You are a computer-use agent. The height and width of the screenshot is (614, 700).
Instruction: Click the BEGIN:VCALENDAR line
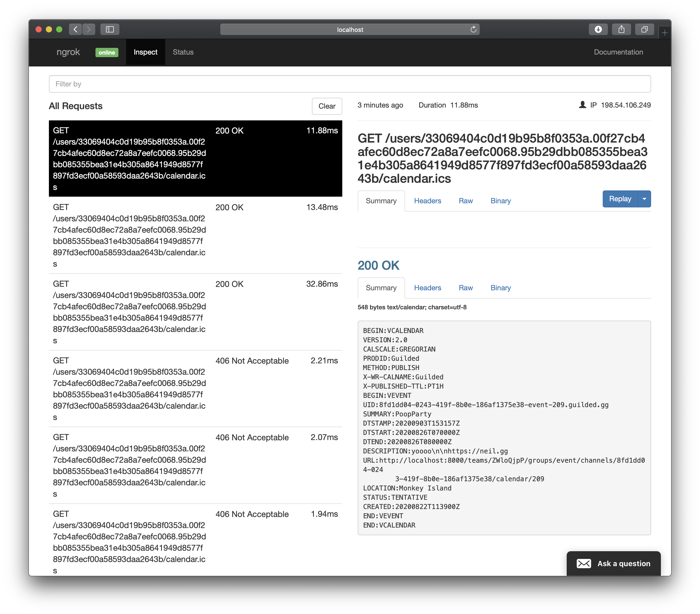(x=393, y=330)
